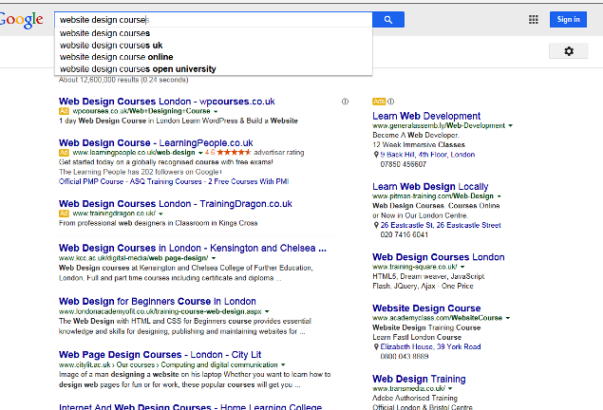This screenshot has width=603, height=410.
Task: Click the map pin for 26 Eastcastle St
Action: point(376,225)
